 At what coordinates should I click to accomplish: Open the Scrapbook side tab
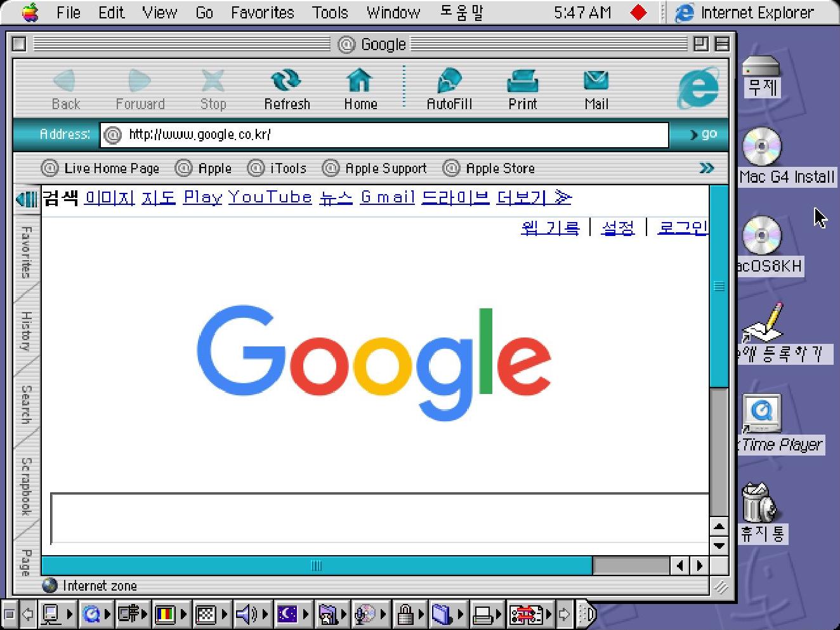pos(26,486)
